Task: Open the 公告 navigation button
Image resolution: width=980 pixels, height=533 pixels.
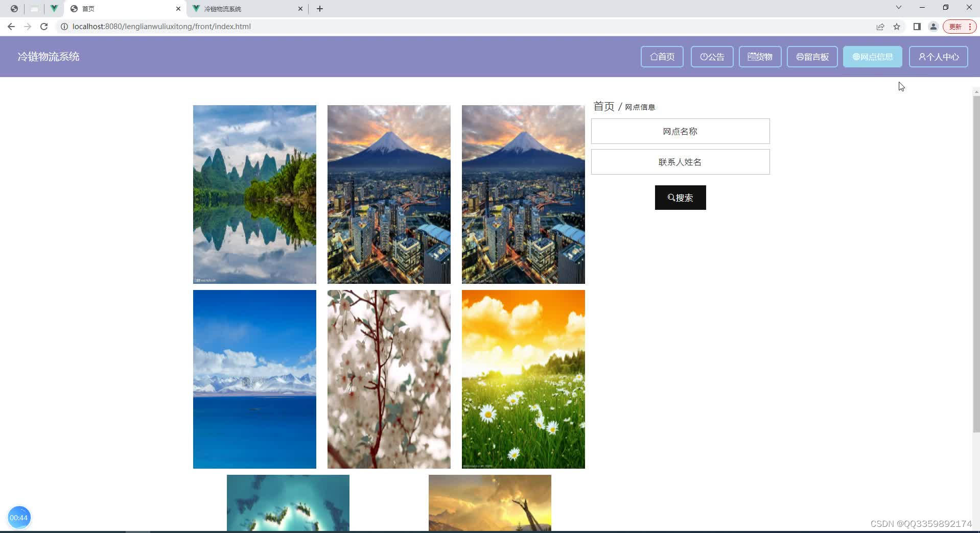Action: point(712,57)
